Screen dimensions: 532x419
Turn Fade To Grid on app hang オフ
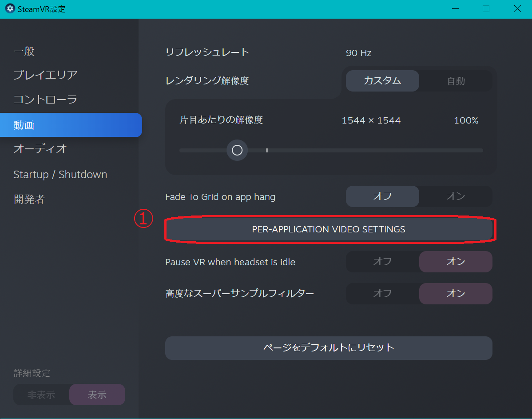click(382, 196)
